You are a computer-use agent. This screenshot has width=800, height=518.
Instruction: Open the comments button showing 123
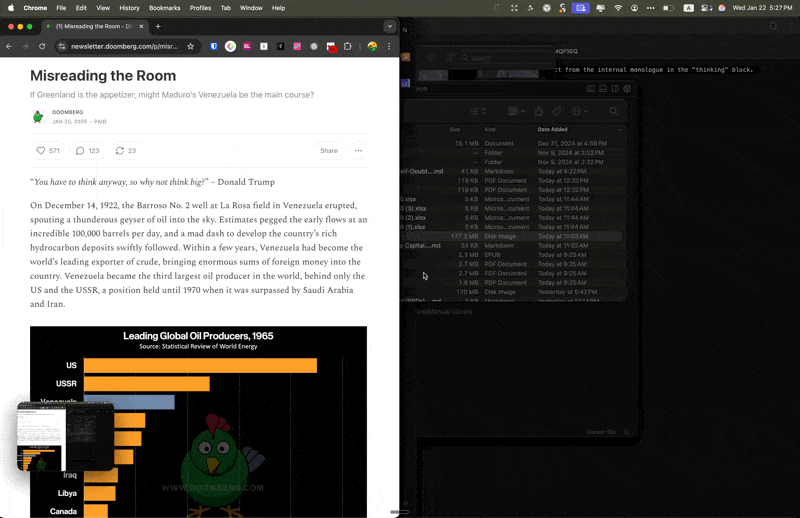pyautogui.click(x=87, y=151)
